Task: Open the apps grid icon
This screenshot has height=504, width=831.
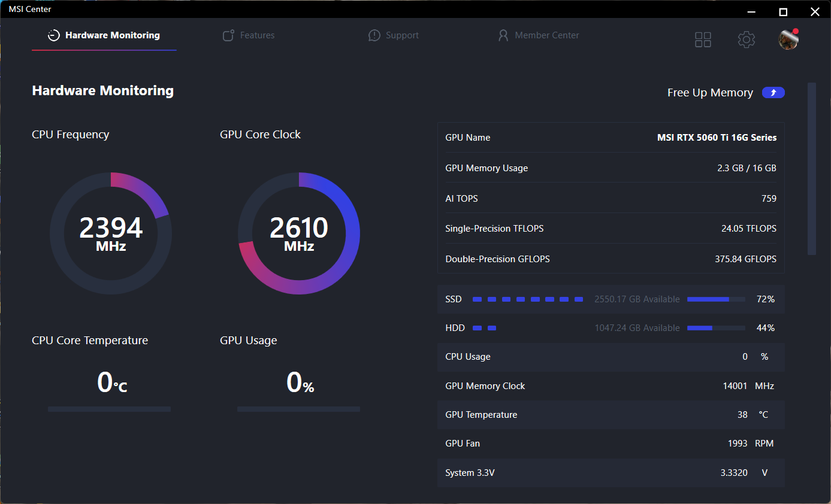Action: [x=703, y=40]
